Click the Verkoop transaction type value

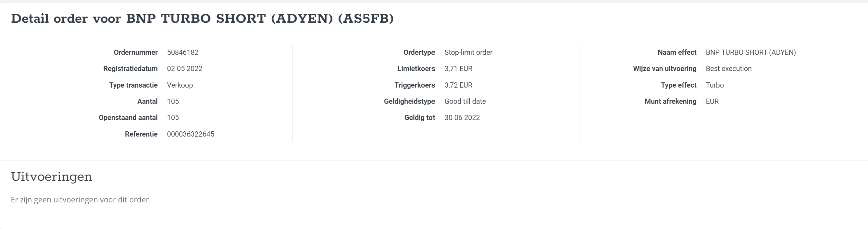180,85
